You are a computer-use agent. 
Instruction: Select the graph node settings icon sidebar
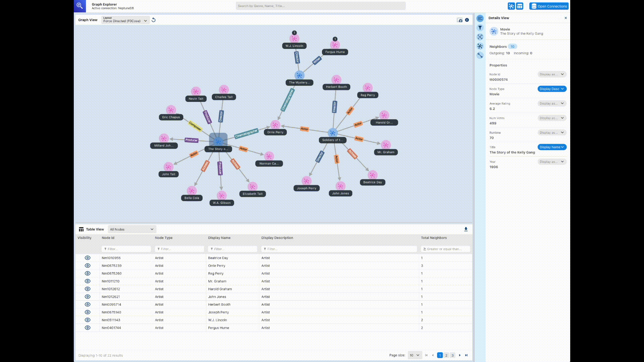pos(480,46)
